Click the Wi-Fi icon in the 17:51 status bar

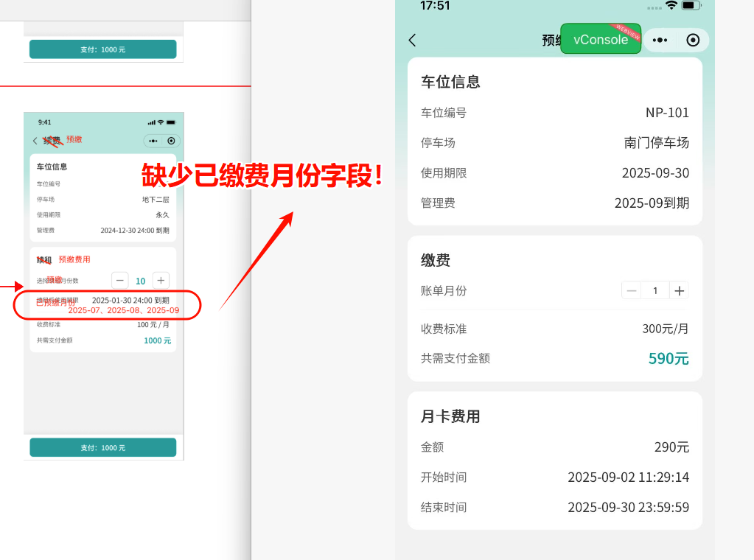pyautogui.click(x=671, y=5)
